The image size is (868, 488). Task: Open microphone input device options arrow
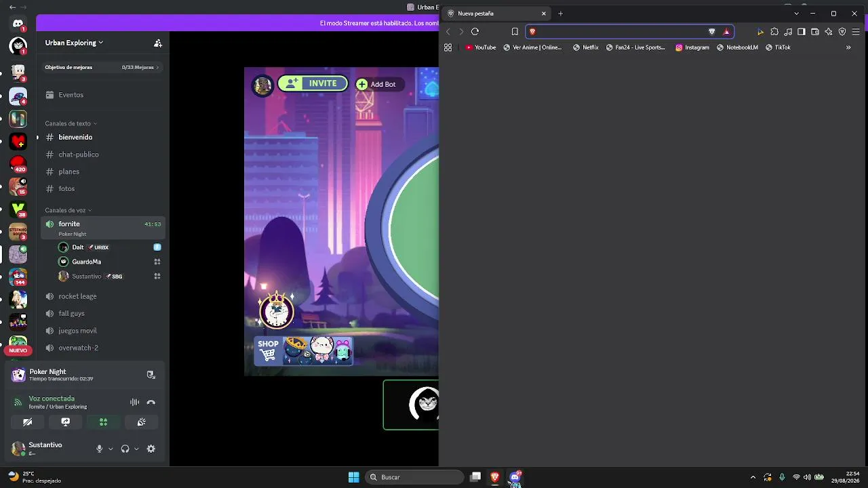click(111, 449)
